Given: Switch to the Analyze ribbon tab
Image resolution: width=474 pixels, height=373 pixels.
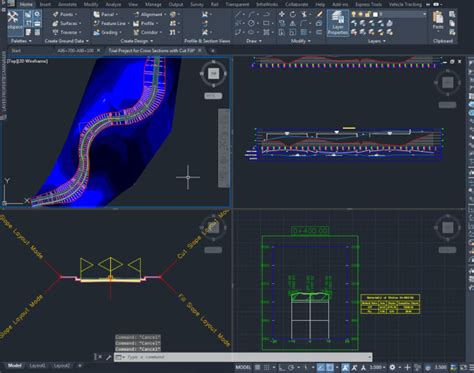Looking at the screenshot, I should point(113,4).
